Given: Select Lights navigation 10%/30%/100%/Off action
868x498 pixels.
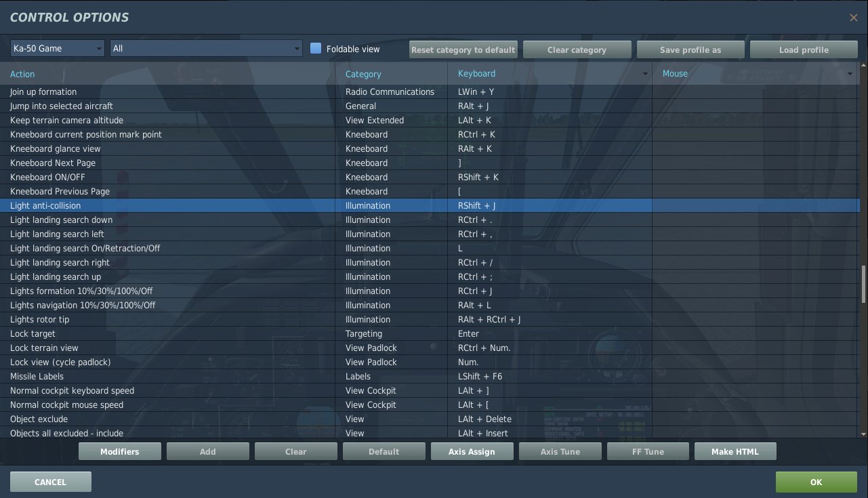Looking at the screenshot, I should [83, 305].
